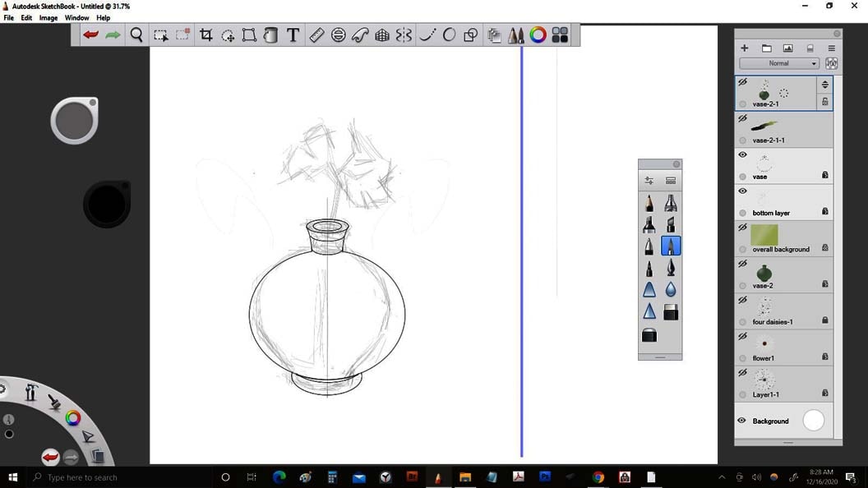Viewport: 868px width, 488px height.
Task: Hide the Background layer
Action: (x=741, y=421)
